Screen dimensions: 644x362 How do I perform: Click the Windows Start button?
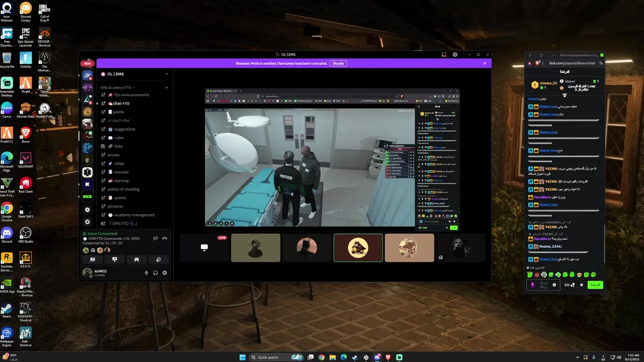point(243,357)
